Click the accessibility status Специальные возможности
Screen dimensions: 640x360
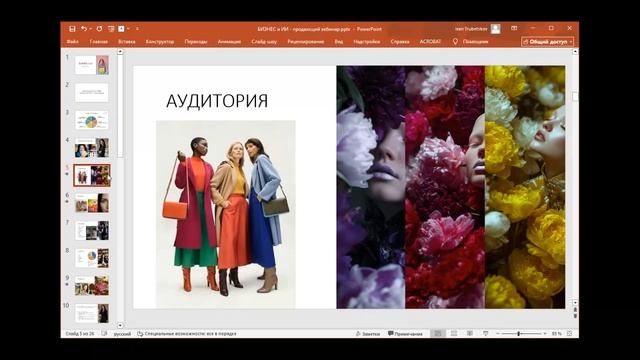tap(187, 334)
